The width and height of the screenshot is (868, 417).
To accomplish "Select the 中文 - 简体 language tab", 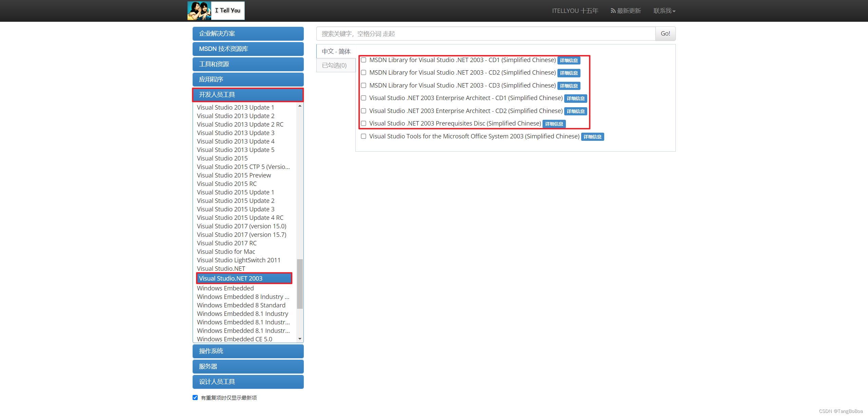I will pyautogui.click(x=336, y=51).
